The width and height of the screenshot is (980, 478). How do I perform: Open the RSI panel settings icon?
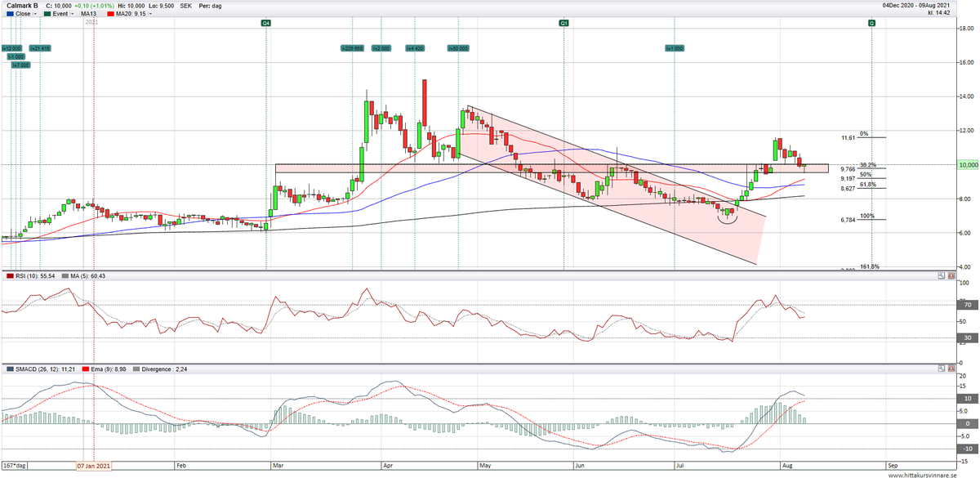coord(940,277)
